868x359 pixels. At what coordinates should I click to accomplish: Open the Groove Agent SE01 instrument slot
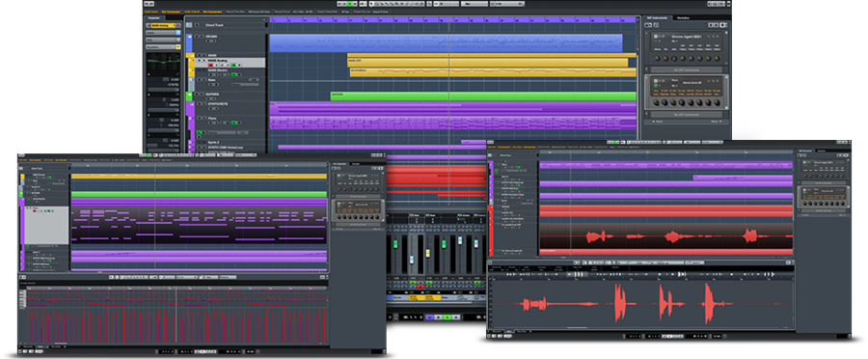(x=687, y=37)
